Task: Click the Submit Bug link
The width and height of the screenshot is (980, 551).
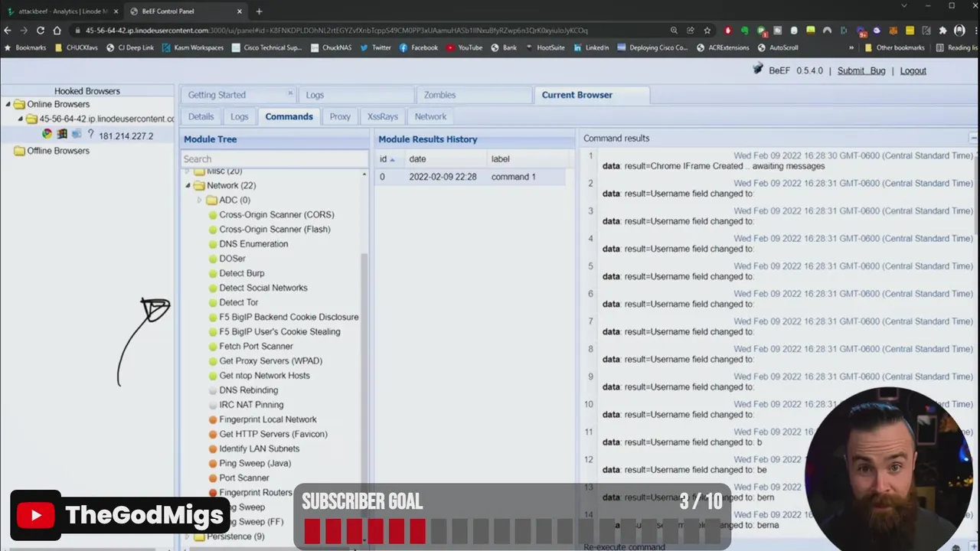Action: pos(861,70)
